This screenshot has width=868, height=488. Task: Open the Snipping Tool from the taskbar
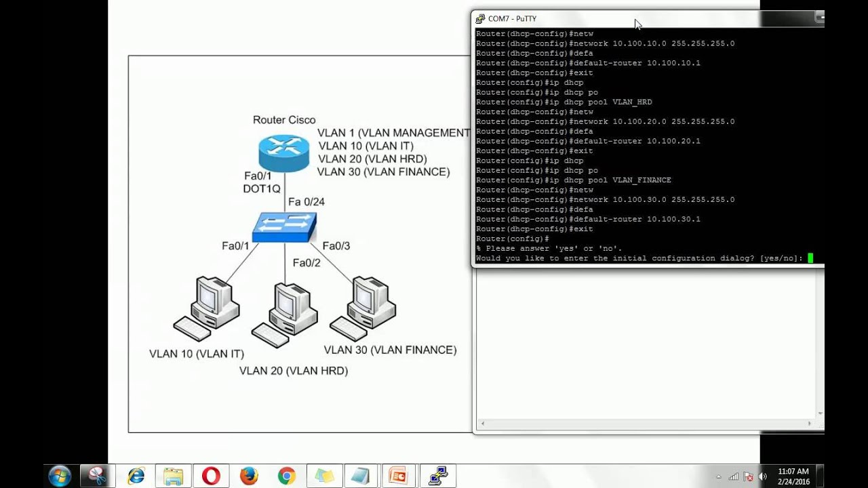[97, 476]
